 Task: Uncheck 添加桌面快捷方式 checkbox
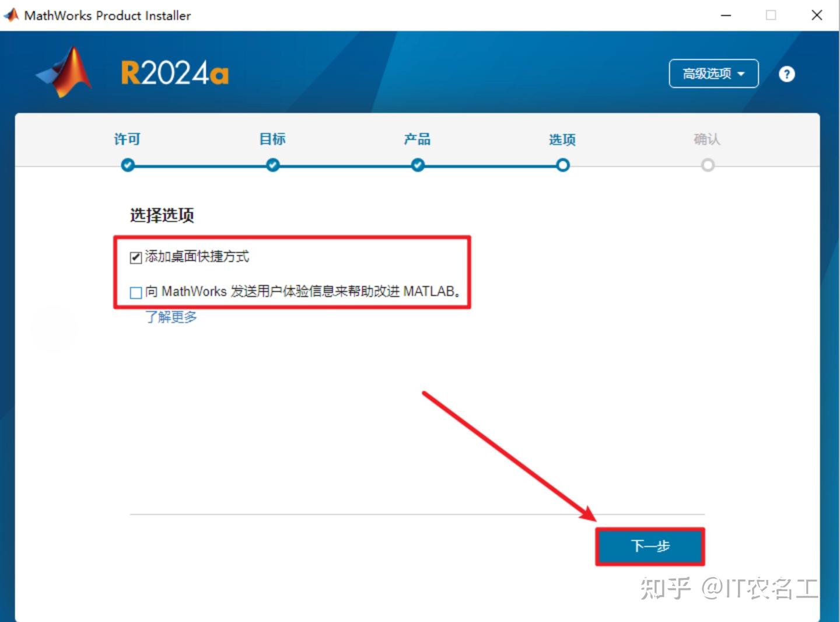[x=136, y=257]
